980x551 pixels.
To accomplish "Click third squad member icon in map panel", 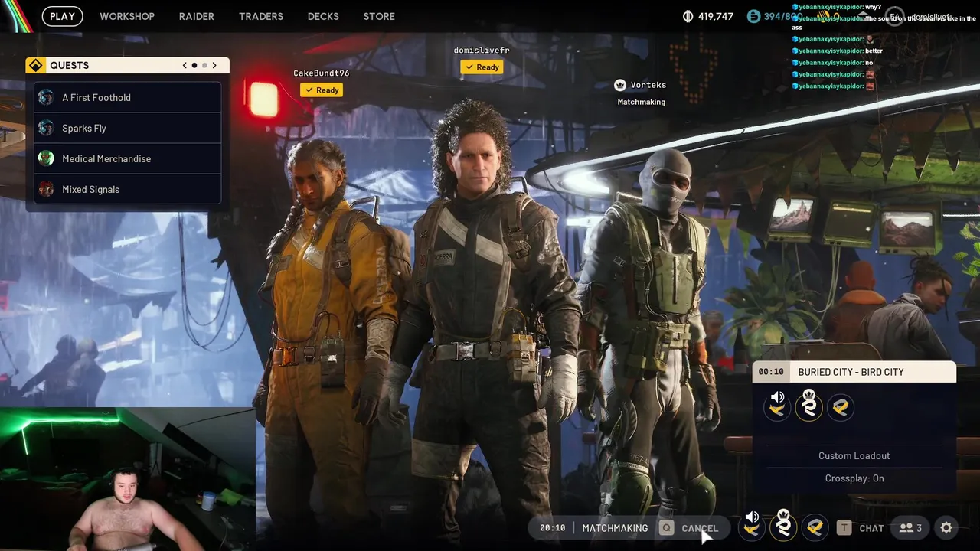I will (x=841, y=406).
